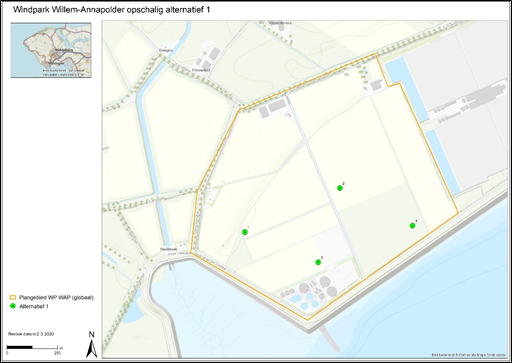Click the 250 scale bar label

point(57,353)
